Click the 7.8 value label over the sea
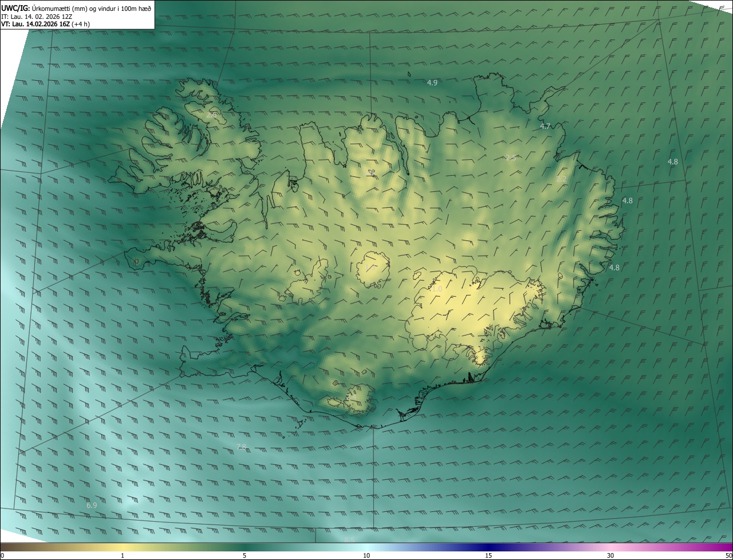733x560 pixels. pyautogui.click(x=241, y=446)
